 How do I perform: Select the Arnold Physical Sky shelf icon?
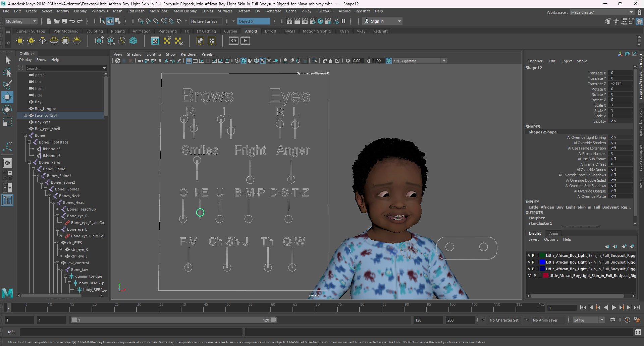pos(77,41)
